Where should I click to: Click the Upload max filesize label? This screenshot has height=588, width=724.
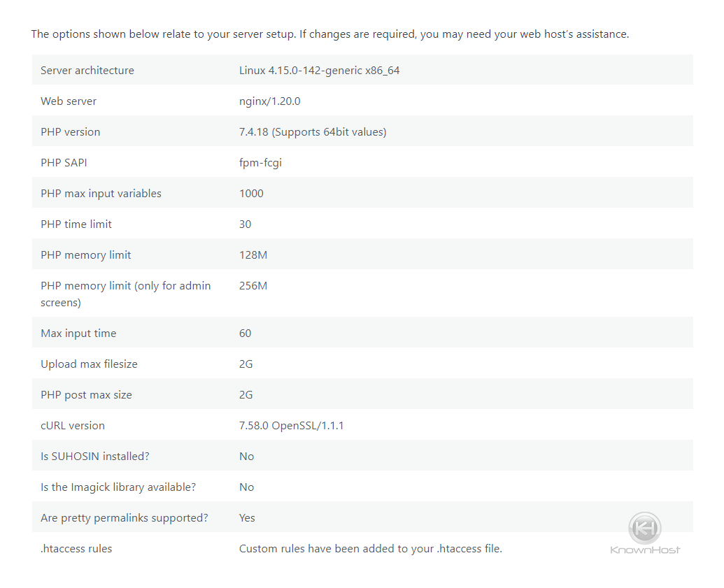pos(89,364)
